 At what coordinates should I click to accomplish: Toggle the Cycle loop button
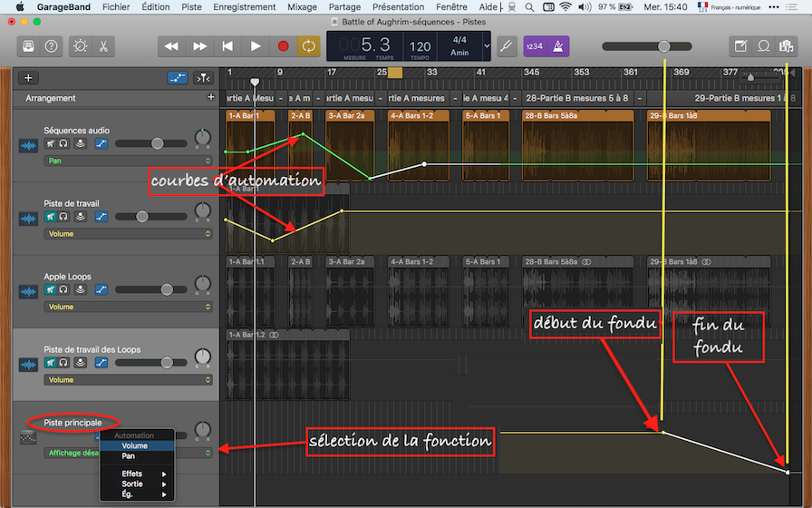point(309,46)
